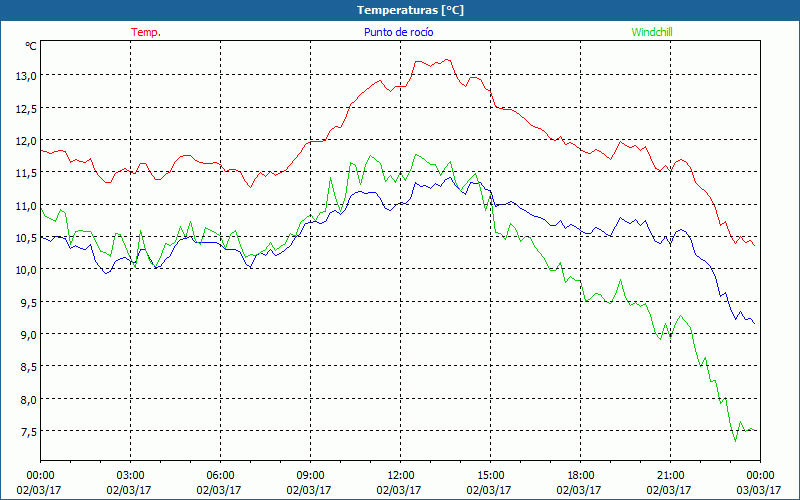Click the 12:00 time axis label
The width and height of the screenshot is (800, 500).
(401, 476)
